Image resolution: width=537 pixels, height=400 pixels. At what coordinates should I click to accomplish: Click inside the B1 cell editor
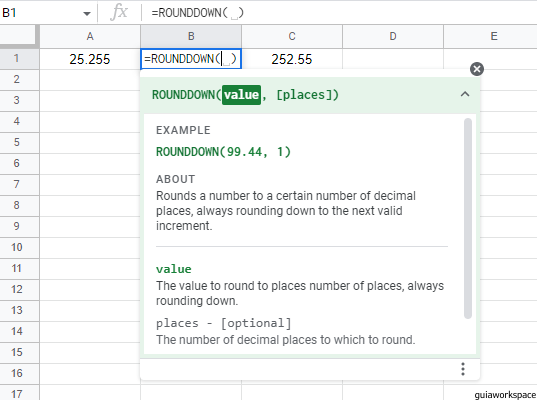[191, 59]
